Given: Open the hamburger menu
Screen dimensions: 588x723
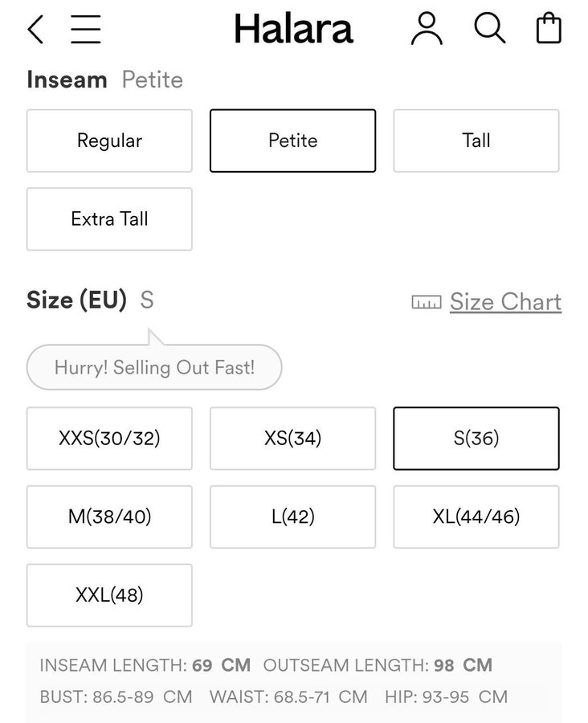Looking at the screenshot, I should tap(85, 30).
